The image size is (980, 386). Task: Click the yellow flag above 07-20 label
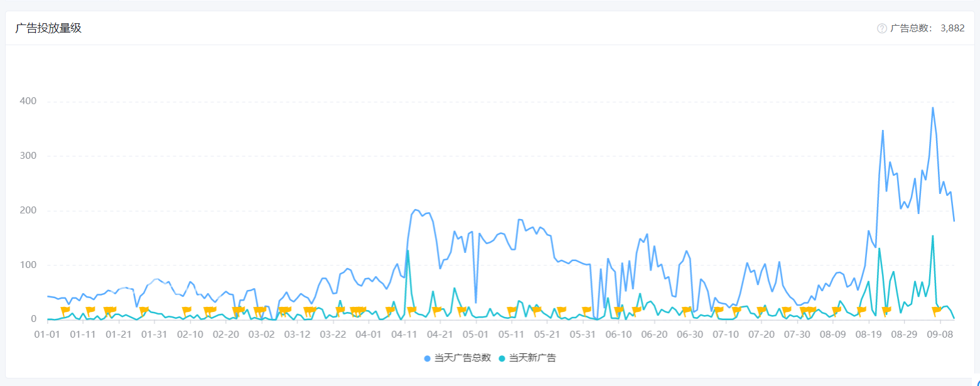(x=762, y=311)
